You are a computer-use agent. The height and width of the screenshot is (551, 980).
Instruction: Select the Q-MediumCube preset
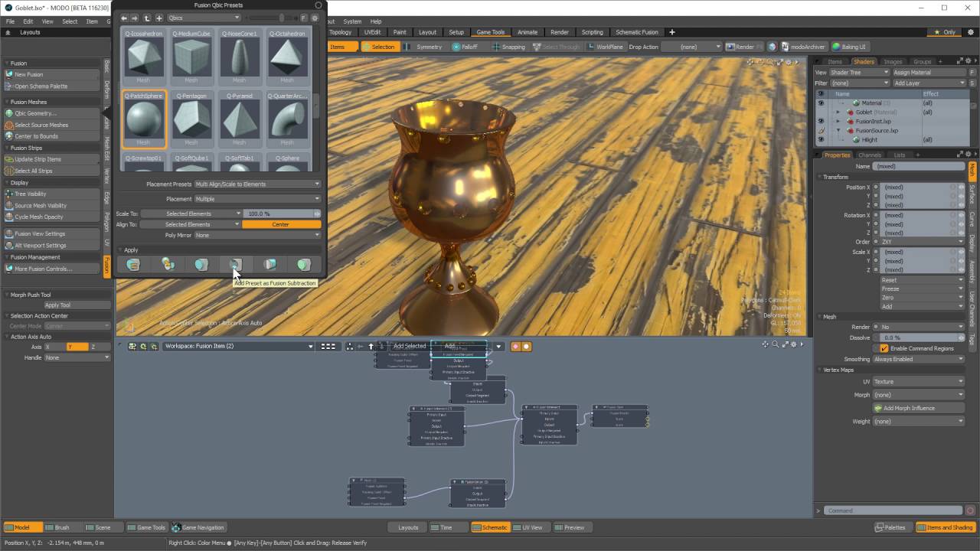coord(191,56)
